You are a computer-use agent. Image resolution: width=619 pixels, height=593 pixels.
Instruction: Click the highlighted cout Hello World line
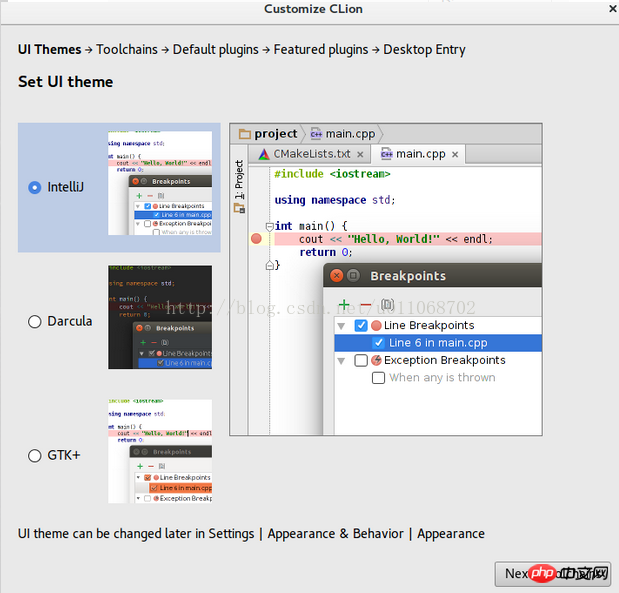tap(407, 239)
